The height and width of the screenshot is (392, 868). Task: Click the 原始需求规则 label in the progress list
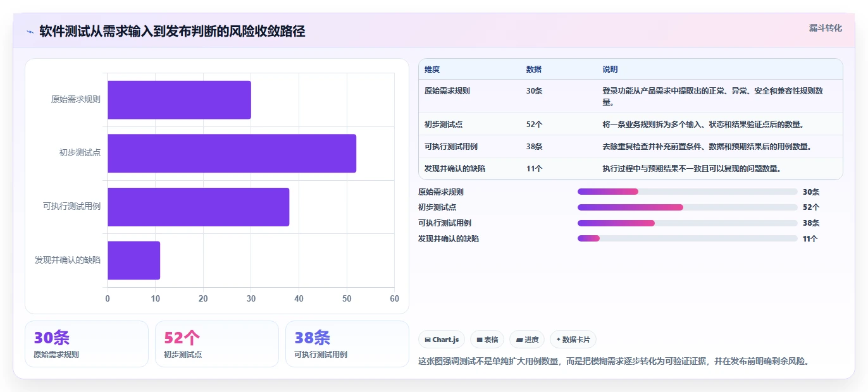[x=441, y=192]
